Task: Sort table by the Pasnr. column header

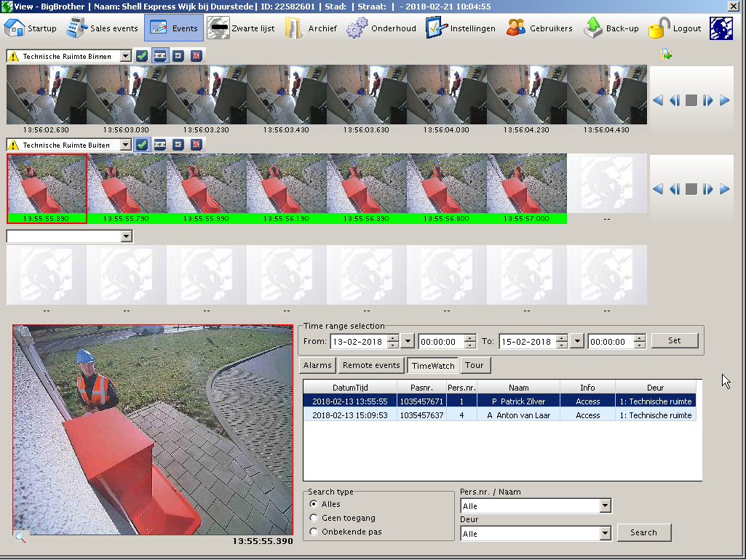Action: tap(421, 388)
